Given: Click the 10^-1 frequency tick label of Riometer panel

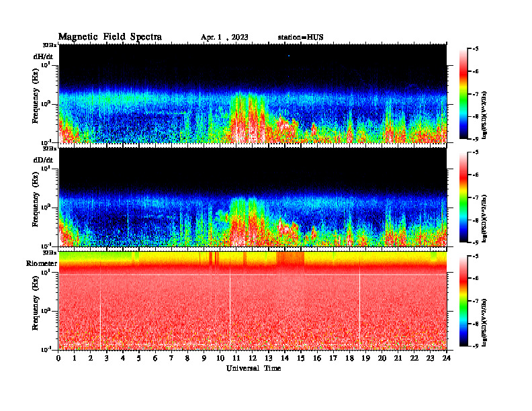Looking at the screenshot, I should point(46,349).
